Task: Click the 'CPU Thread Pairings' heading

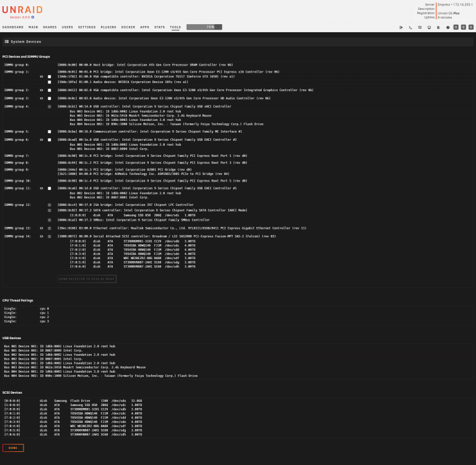Action: [17, 300]
